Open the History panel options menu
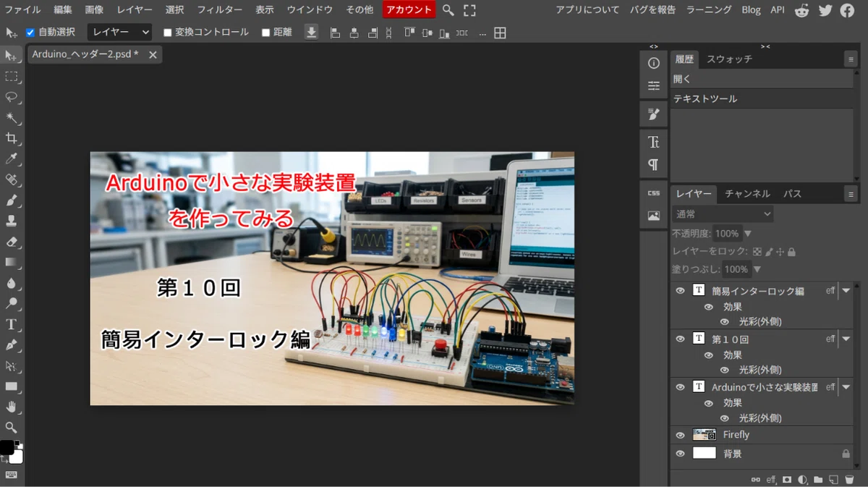The image size is (868, 487). click(x=851, y=59)
